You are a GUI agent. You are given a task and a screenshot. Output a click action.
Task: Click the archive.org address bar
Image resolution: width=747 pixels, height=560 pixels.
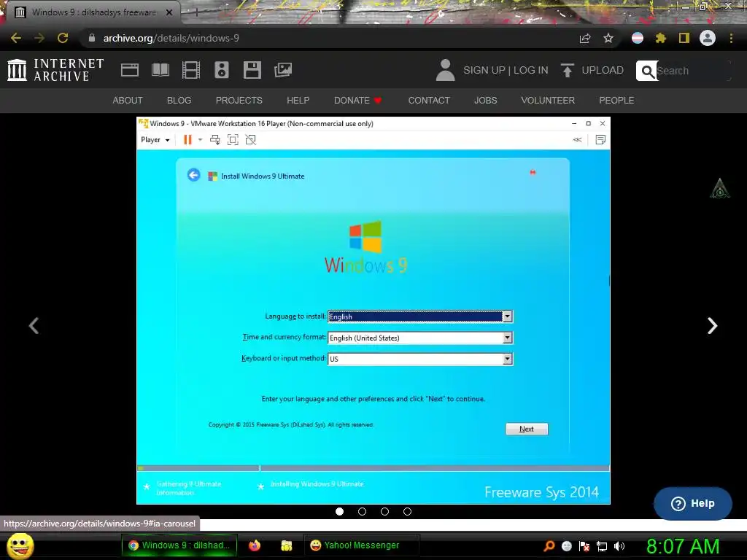[x=329, y=38]
